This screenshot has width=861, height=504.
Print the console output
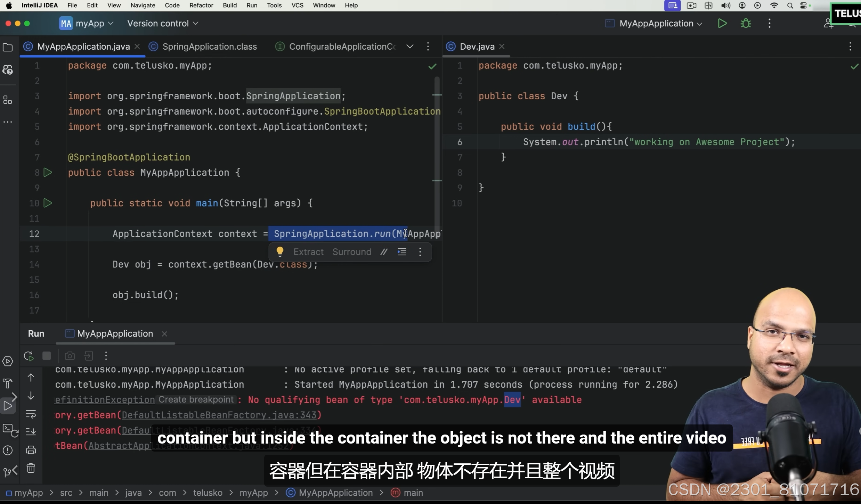[31, 450]
